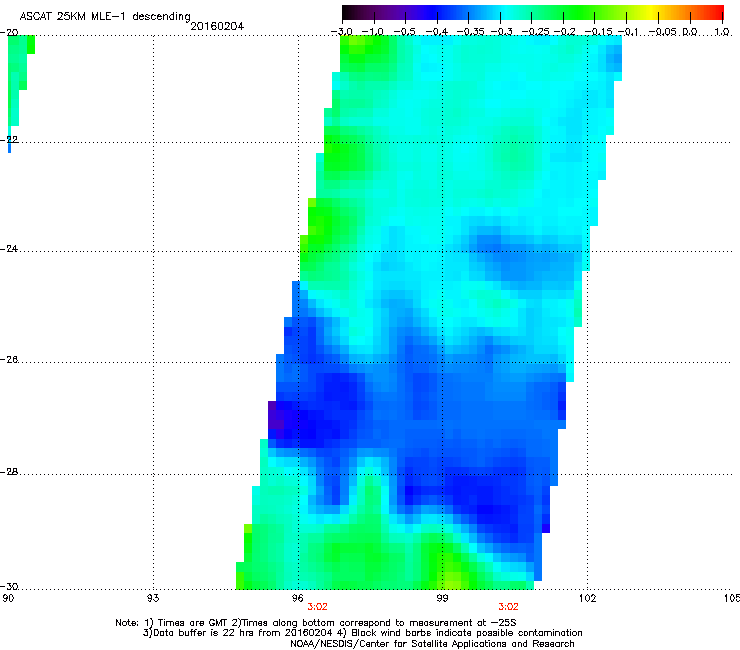The height and width of the screenshot is (650, 740).
Task: Click the -28 latitude axis label
Action: point(9,472)
